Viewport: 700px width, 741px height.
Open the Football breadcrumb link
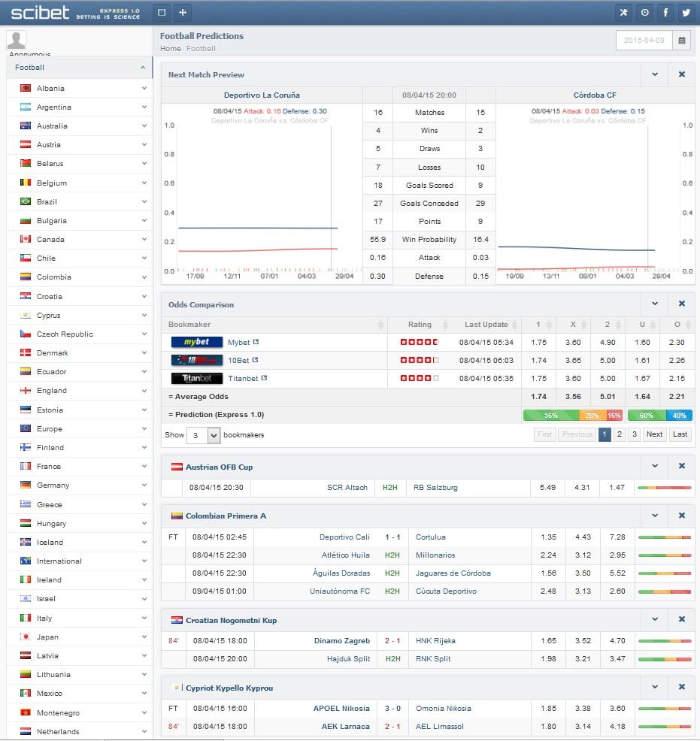click(201, 49)
